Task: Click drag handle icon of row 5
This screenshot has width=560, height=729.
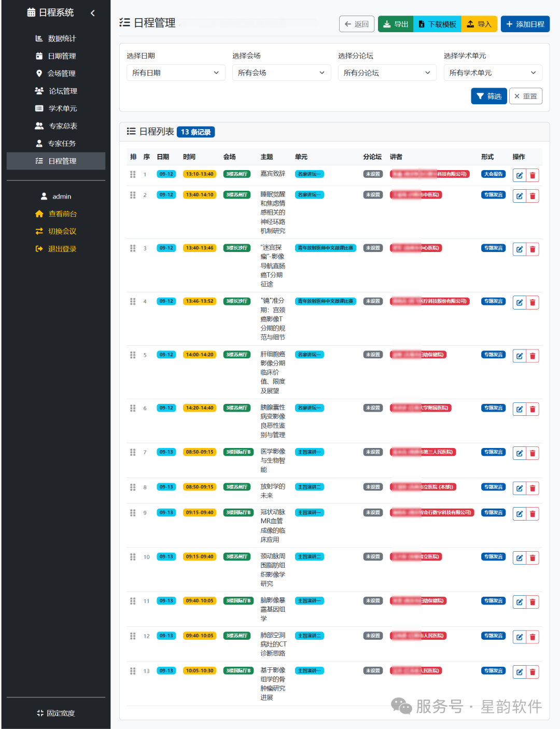Action: coord(133,355)
